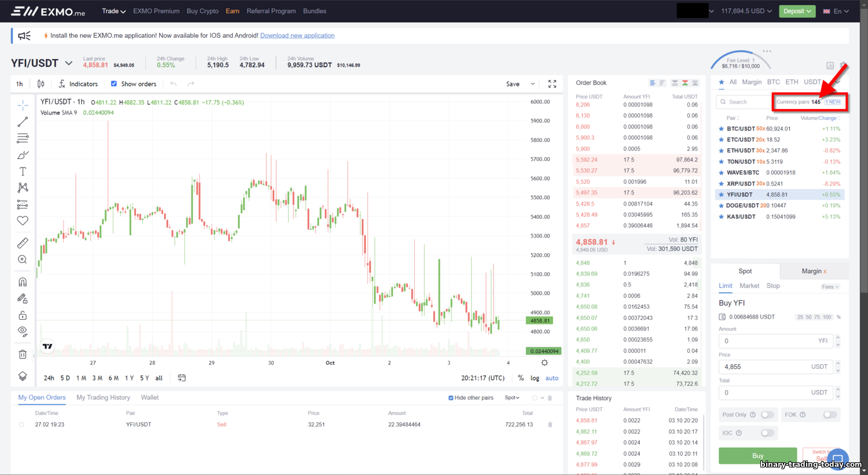
Task: Toggle Hide other pairs checkbox
Action: pyautogui.click(x=451, y=398)
